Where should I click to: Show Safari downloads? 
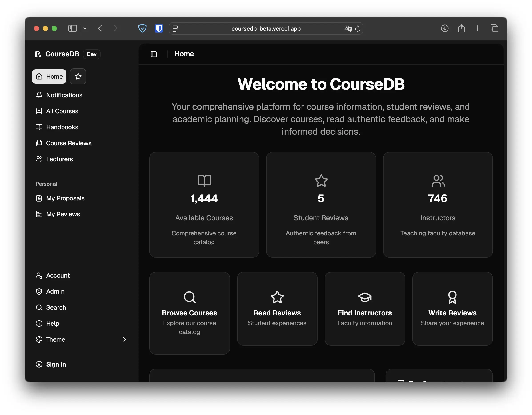point(445,28)
